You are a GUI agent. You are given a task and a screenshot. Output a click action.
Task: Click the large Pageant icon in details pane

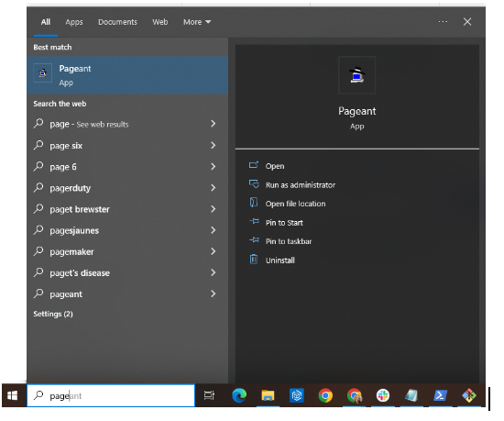(x=356, y=75)
